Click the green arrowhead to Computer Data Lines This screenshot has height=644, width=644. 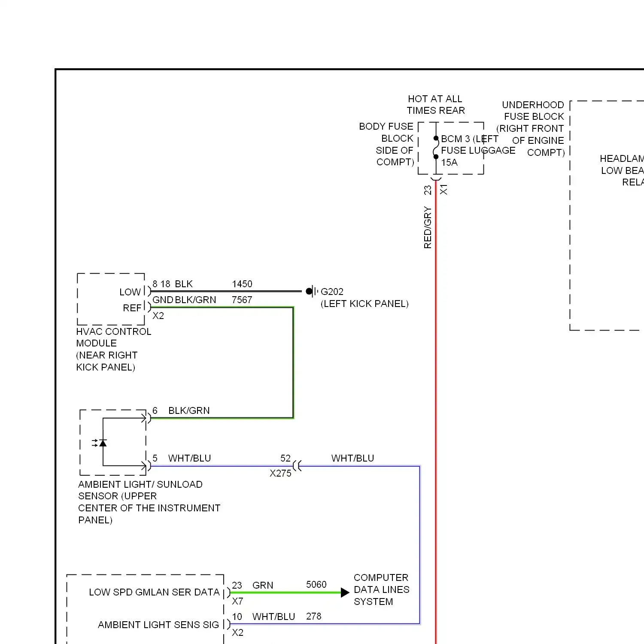pyautogui.click(x=345, y=593)
